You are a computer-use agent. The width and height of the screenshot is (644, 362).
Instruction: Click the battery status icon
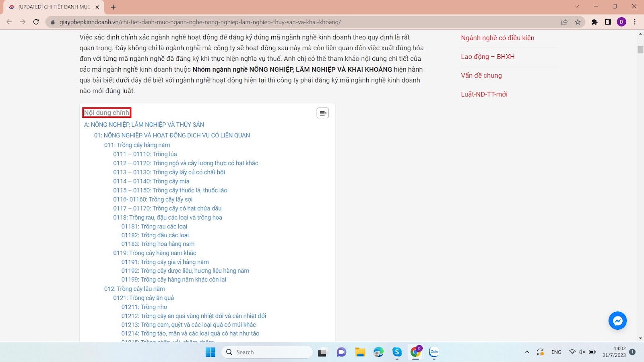tap(592, 352)
